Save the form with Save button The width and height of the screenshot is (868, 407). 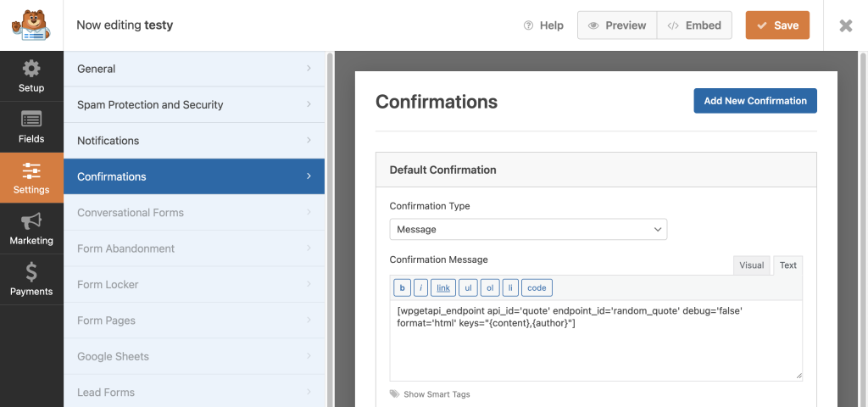pos(777,25)
